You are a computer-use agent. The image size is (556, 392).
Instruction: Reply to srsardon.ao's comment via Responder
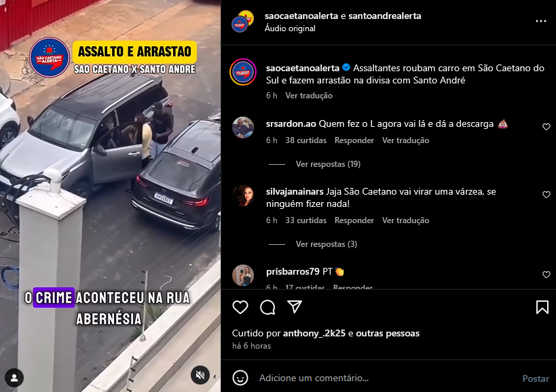pos(354,140)
